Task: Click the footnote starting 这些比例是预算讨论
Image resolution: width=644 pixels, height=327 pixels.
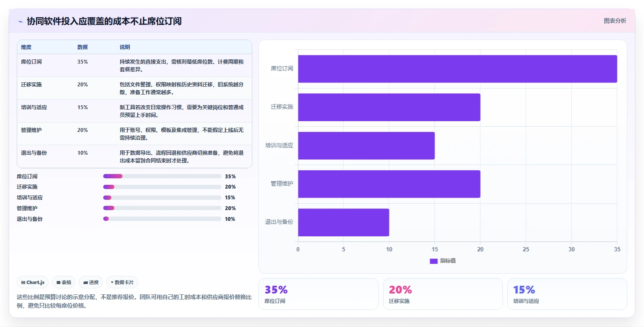Action: click(134, 302)
